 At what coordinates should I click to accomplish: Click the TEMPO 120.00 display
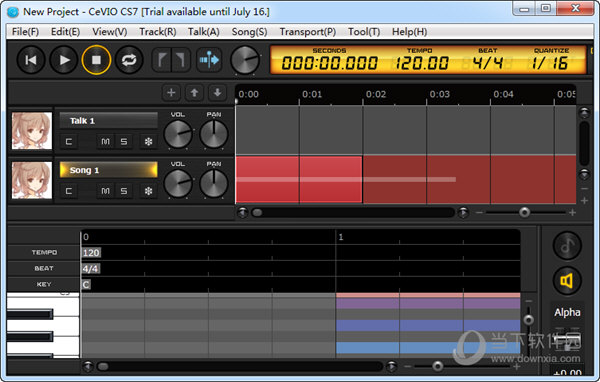coord(421,60)
